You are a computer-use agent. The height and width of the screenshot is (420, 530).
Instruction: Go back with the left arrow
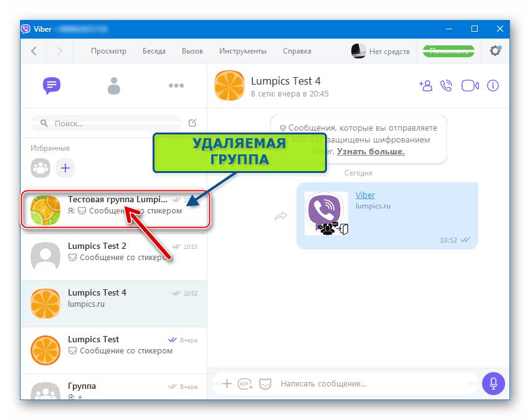pos(34,51)
